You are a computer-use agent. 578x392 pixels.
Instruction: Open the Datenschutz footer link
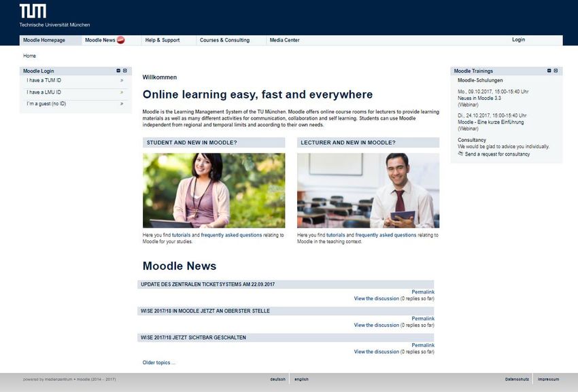click(517, 379)
